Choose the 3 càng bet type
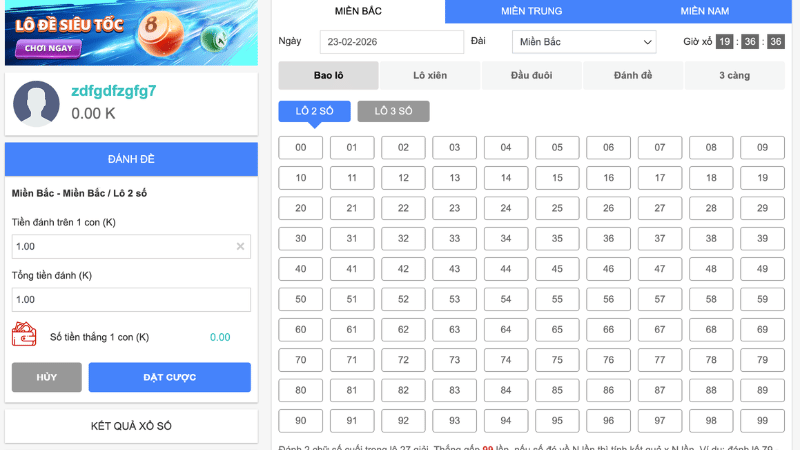Screen dimensions: 800x450 point(735,76)
